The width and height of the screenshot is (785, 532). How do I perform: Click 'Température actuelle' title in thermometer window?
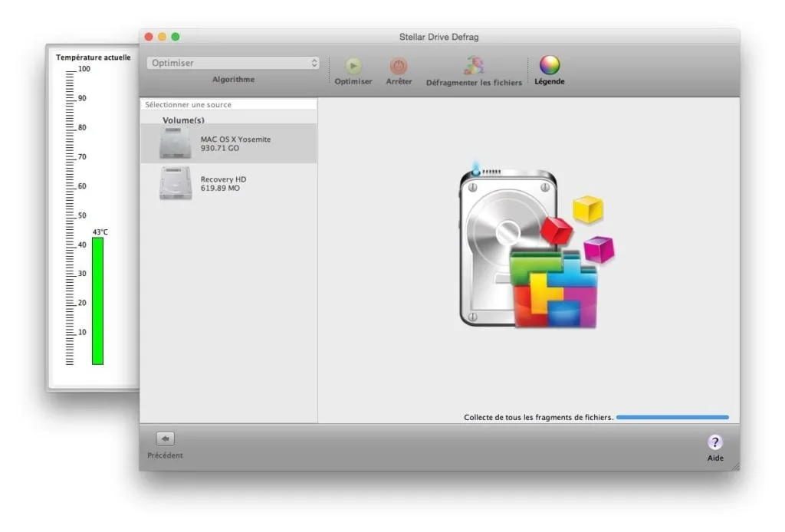[x=93, y=57]
